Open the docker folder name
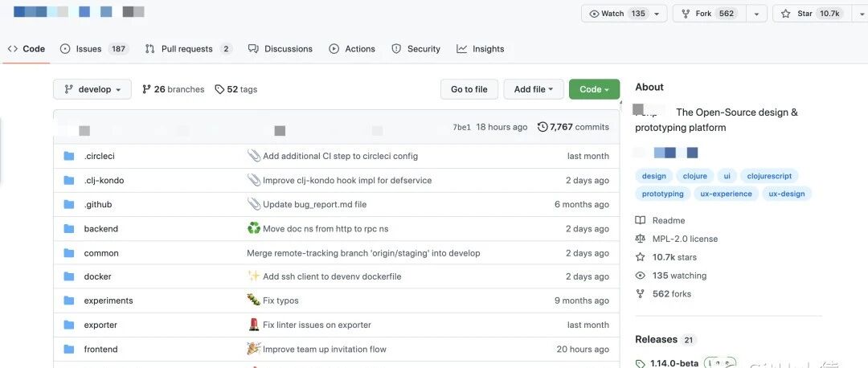Image resolution: width=868 pixels, height=368 pixels. pos(97,276)
